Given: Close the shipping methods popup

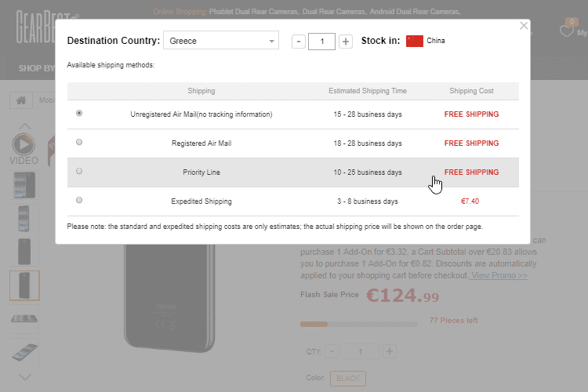Looking at the screenshot, I should tap(524, 26).
